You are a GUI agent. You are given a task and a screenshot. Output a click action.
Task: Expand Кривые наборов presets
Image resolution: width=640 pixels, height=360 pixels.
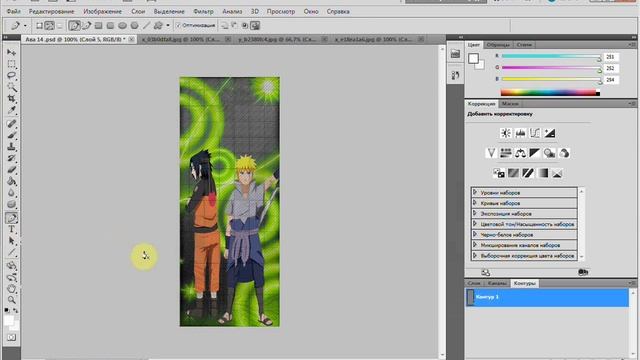pyautogui.click(x=475, y=203)
